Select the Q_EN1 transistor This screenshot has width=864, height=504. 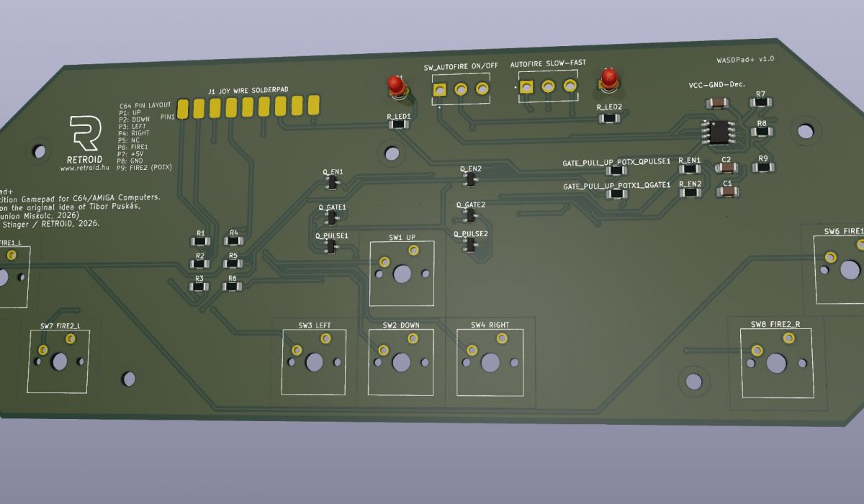[x=332, y=184]
